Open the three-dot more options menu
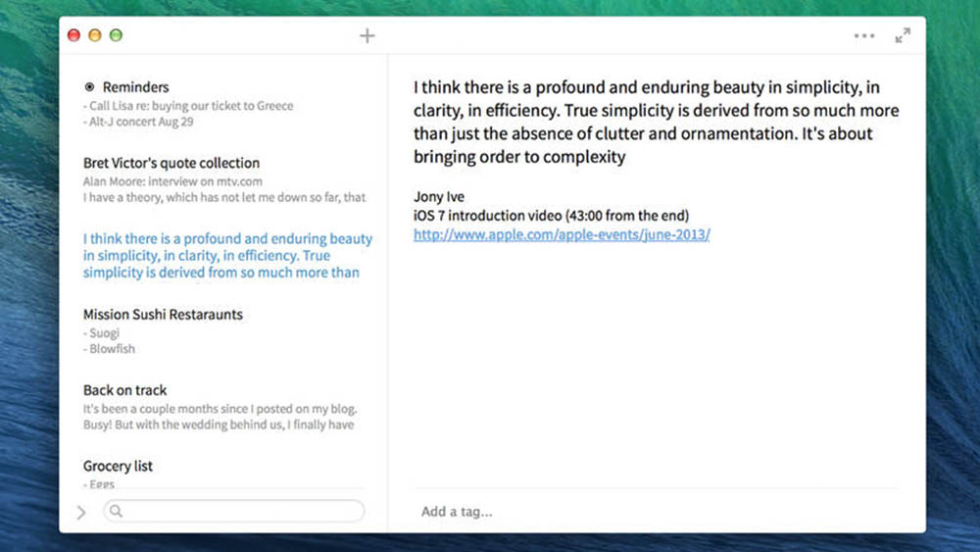 tap(863, 36)
